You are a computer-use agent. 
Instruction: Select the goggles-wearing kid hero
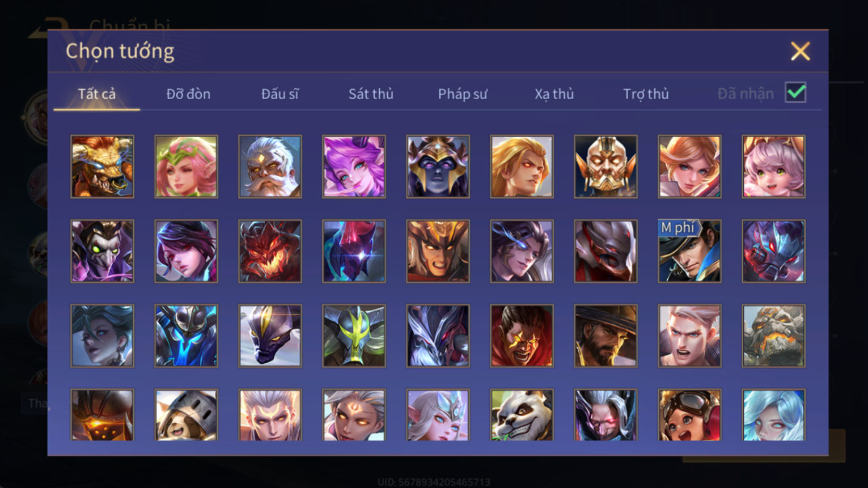[689, 415]
